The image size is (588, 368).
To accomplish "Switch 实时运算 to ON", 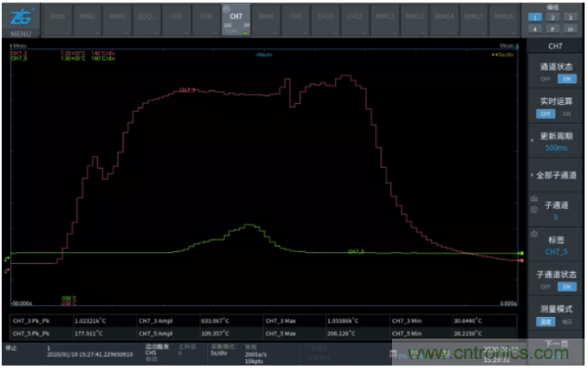I will pos(566,114).
